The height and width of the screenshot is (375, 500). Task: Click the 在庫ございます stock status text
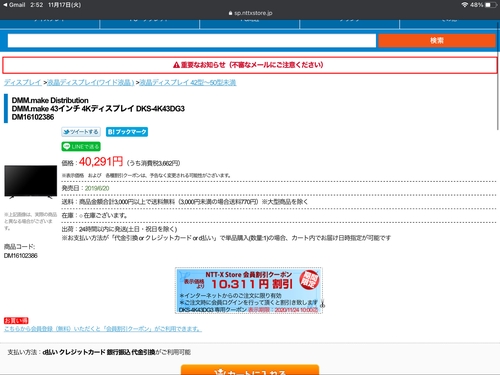point(105,215)
